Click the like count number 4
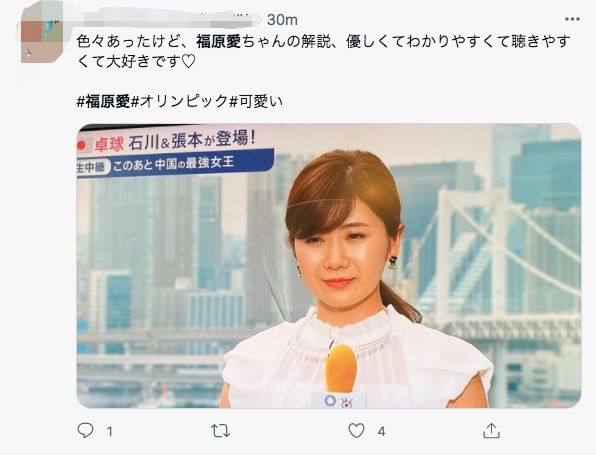 382,431
